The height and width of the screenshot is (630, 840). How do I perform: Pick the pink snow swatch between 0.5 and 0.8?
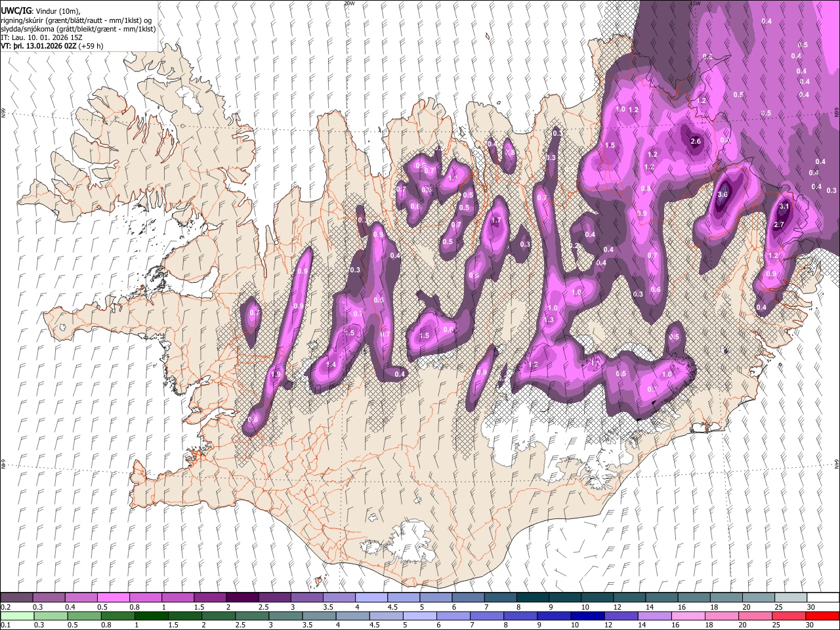(113, 597)
